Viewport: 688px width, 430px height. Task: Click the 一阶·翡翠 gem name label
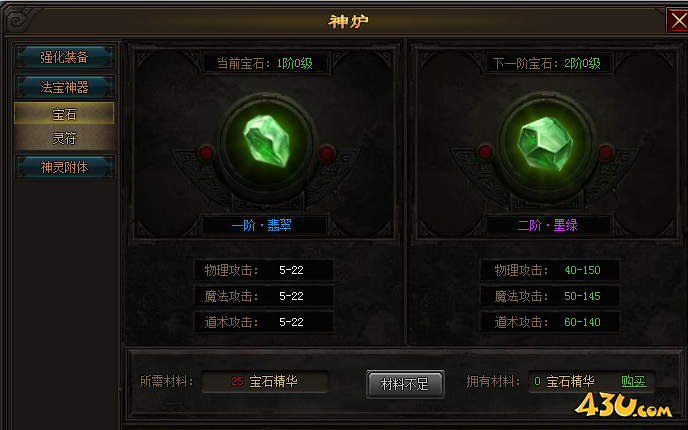pos(262,226)
